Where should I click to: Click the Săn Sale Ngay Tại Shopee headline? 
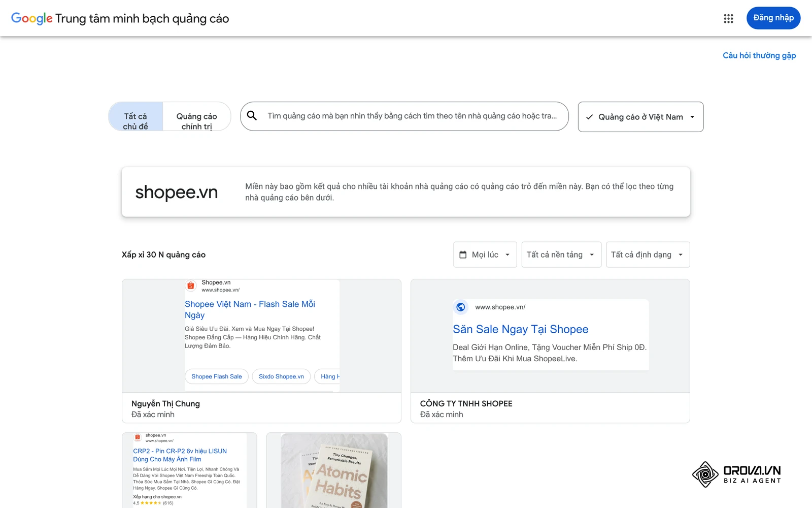pyautogui.click(x=521, y=329)
